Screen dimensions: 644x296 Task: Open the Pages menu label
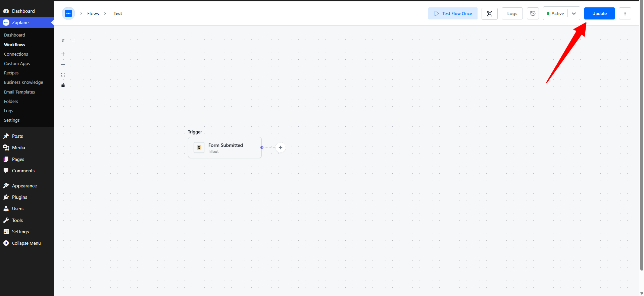click(x=18, y=159)
